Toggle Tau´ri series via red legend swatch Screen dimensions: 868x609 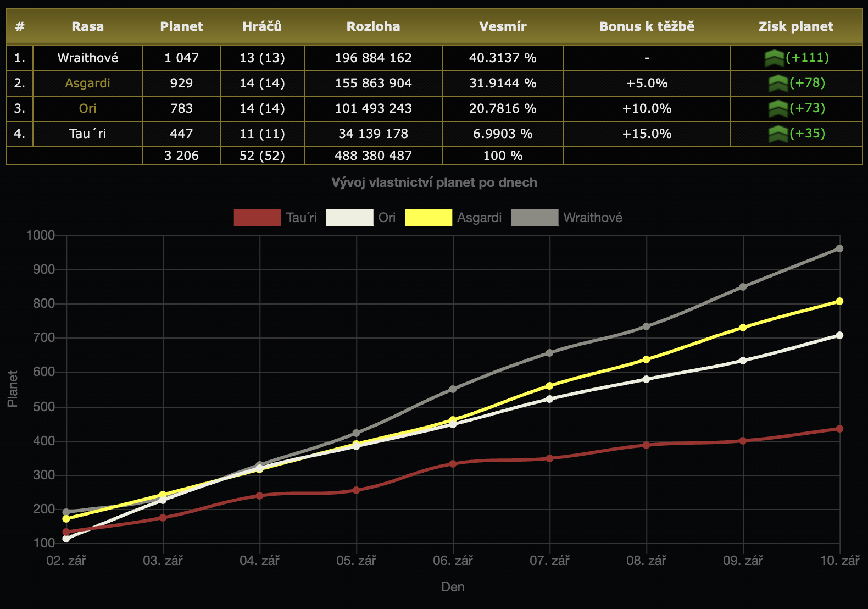(x=257, y=218)
